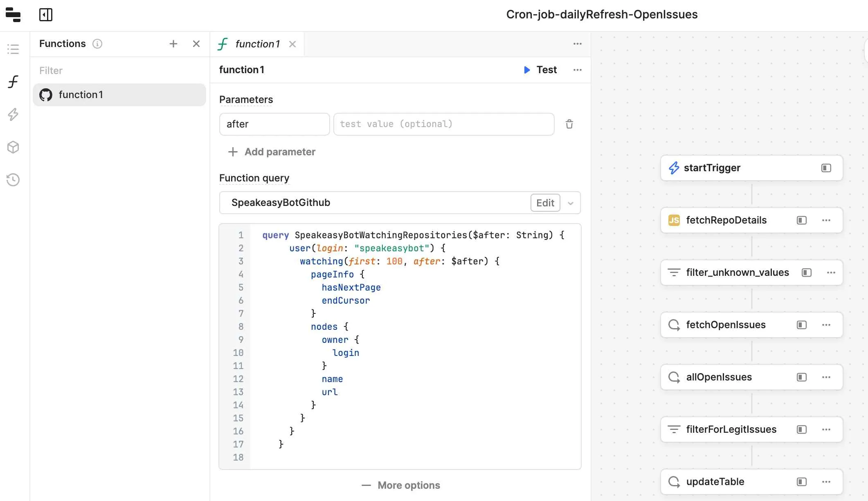The height and width of the screenshot is (501, 868).
Task: Open the Retool home logo
Action: [13, 15]
